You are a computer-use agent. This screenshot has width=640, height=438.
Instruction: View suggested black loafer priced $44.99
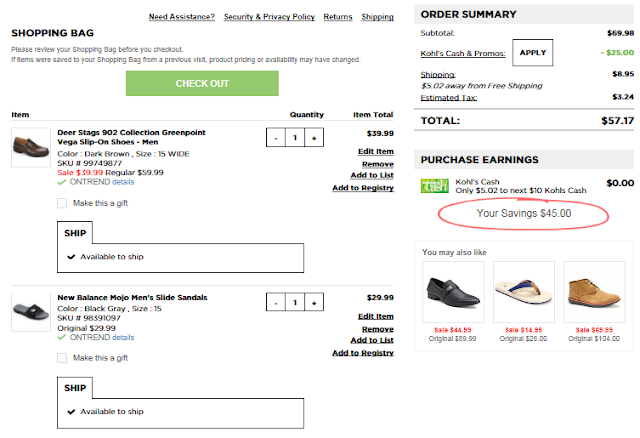pyautogui.click(x=452, y=290)
